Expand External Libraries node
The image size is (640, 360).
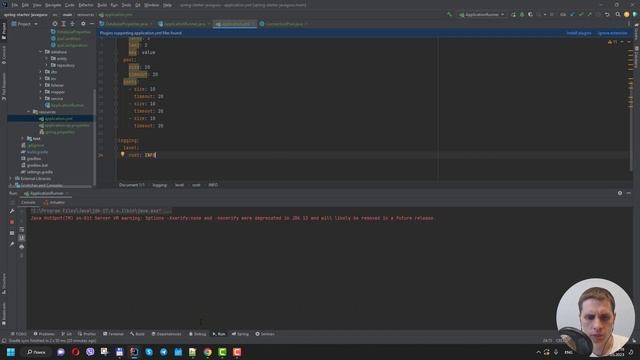11,178
